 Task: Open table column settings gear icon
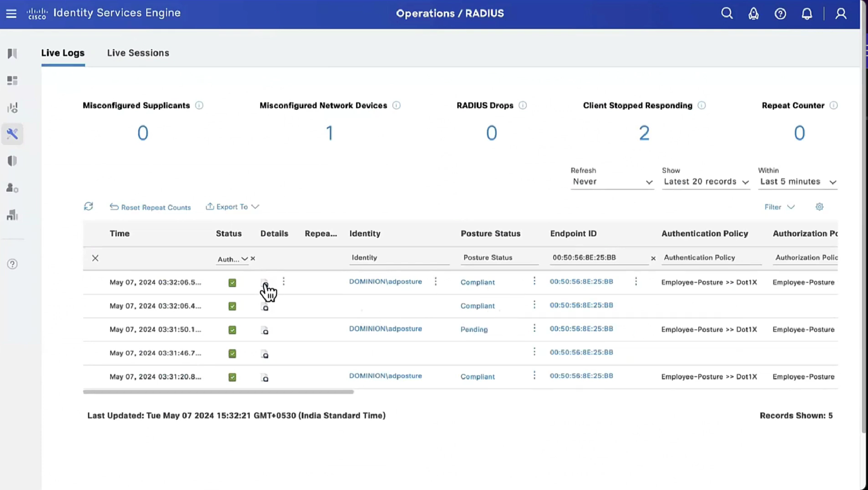819,207
